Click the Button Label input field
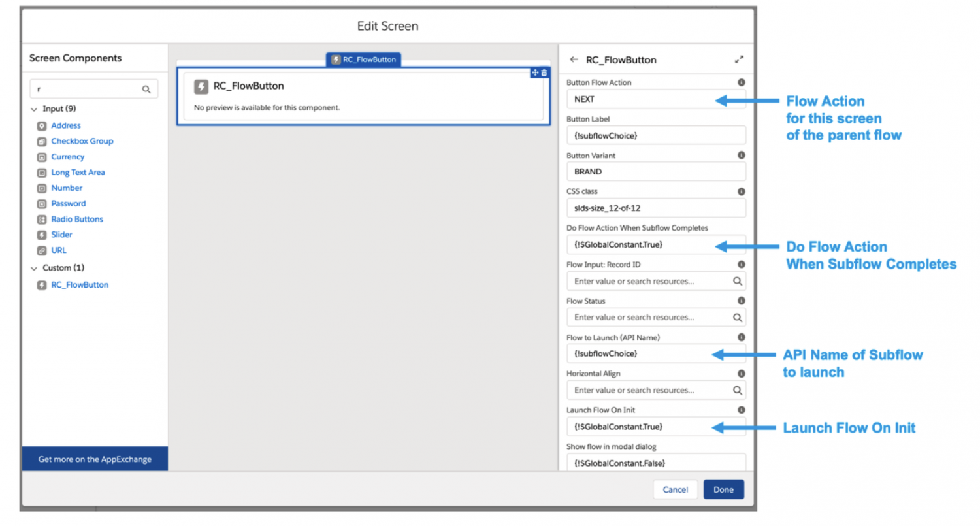This screenshot has height=526, width=980. point(655,135)
